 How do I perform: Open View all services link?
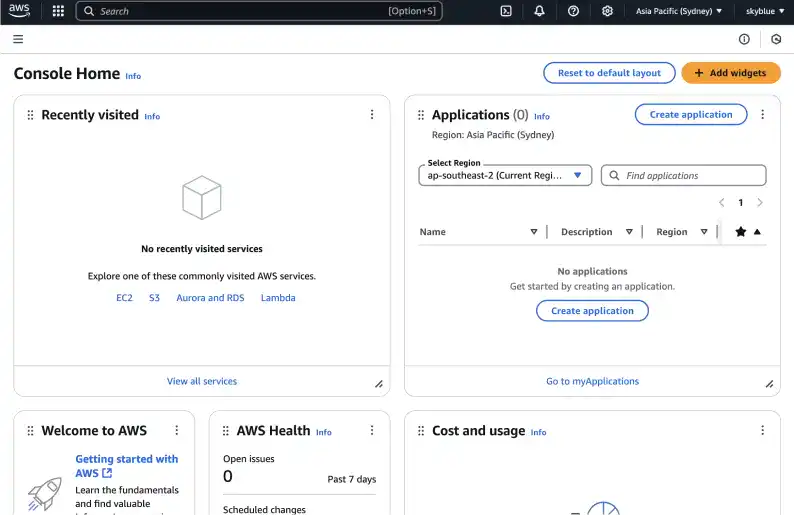pos(202,381)
